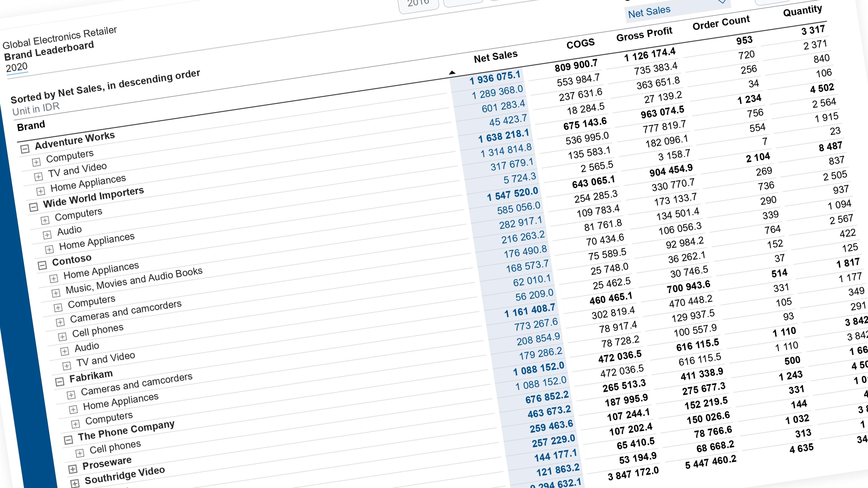
Task: Expand the Proseware brand row
Action: pyautogui.click(x=73, y=469)
